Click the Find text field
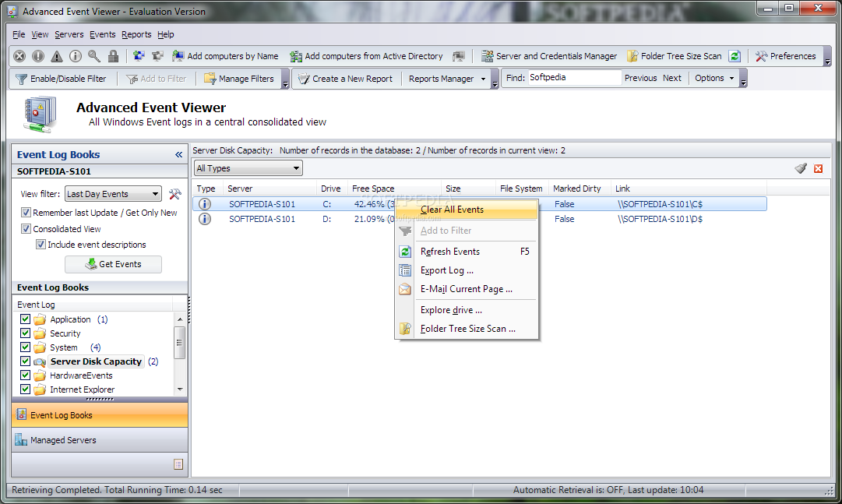Screen dimensions: 842x504 574,78
